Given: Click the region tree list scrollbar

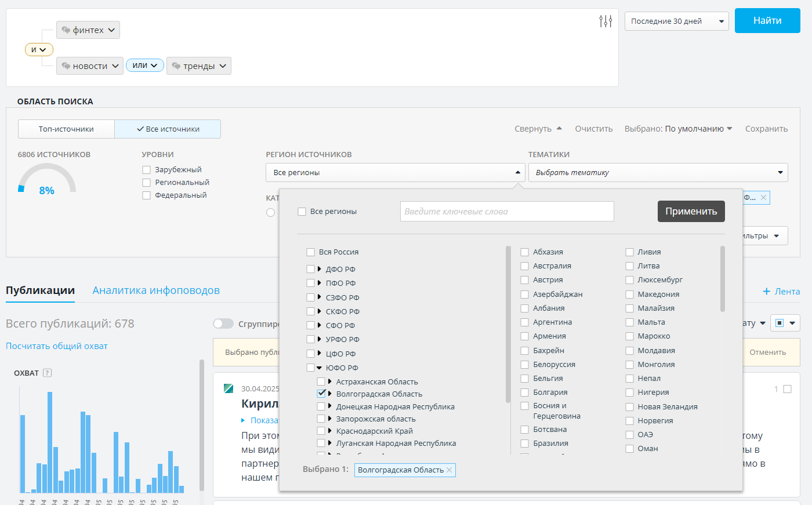Looking at the screenshot, I should (508, 325).
